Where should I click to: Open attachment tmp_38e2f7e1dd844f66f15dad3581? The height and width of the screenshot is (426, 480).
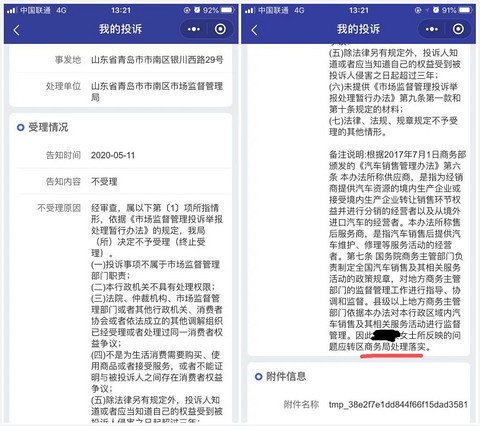pos(398,405)
